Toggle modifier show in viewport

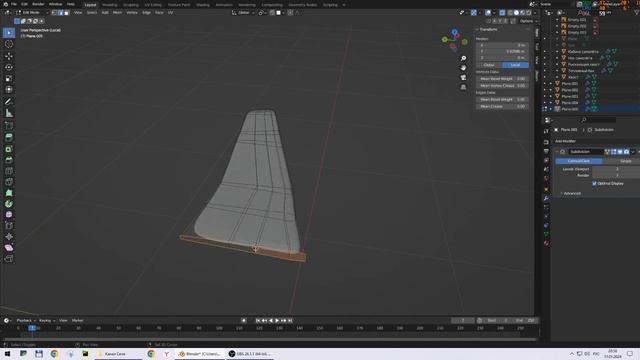pos(620,152)
